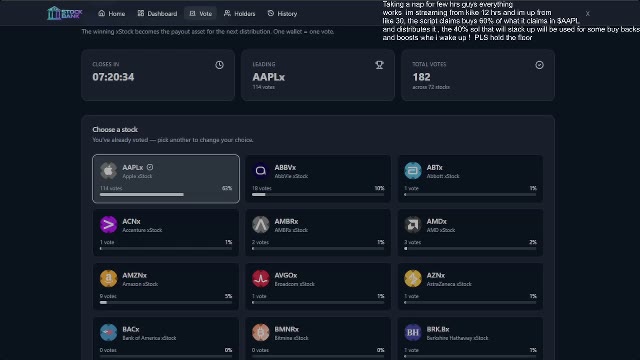This screenshot has height=360, width=640.
Task: Click the '114 votes' count in AAPLx card
Action: (x=111, y=188)
